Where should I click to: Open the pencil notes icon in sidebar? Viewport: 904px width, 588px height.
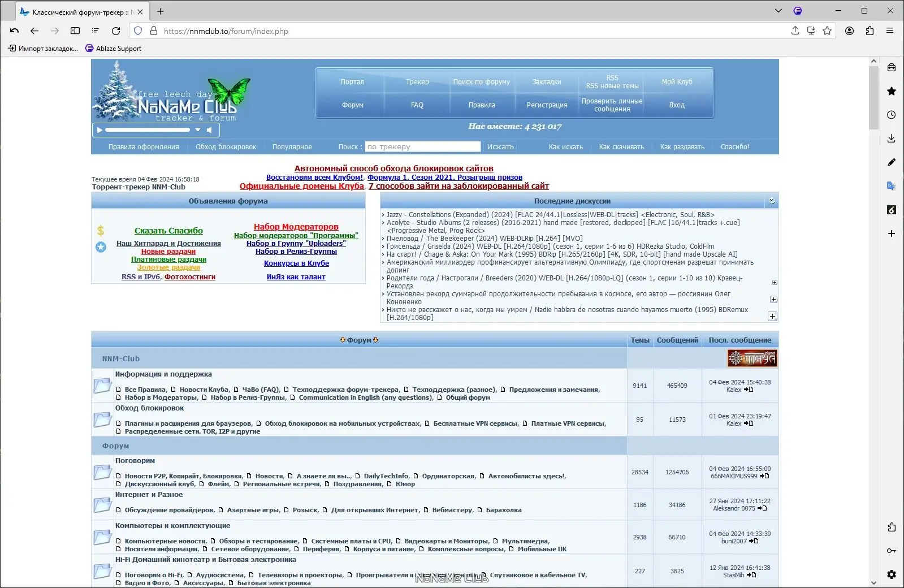tap(892, 162)
